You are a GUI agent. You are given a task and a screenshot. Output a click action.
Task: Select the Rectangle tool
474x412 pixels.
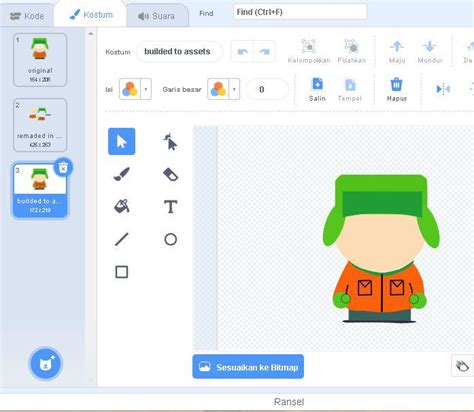[122, 272]
